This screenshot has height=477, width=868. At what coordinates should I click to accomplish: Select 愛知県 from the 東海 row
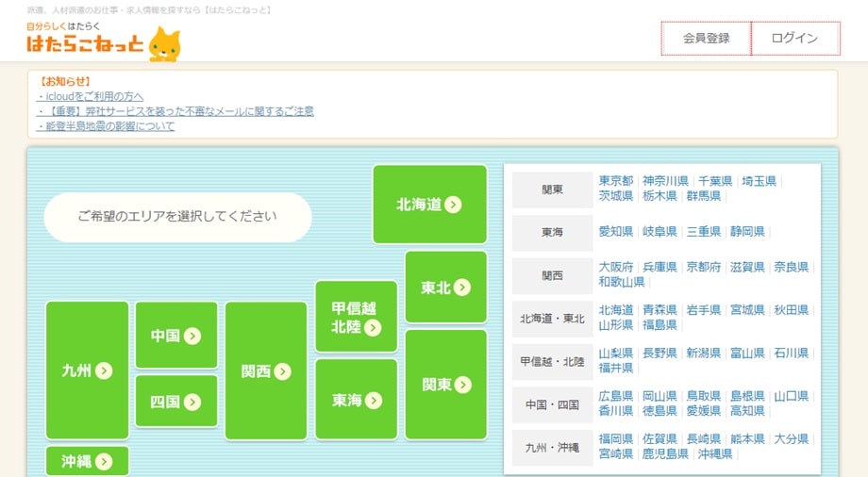pyautogui.click(x=616, y=231)
